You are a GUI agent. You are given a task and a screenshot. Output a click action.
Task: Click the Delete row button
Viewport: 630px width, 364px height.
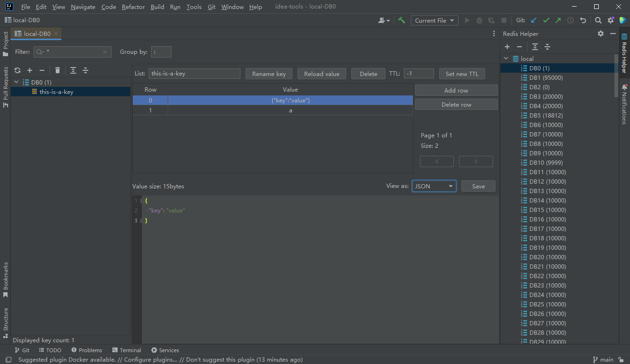[456, 104]
